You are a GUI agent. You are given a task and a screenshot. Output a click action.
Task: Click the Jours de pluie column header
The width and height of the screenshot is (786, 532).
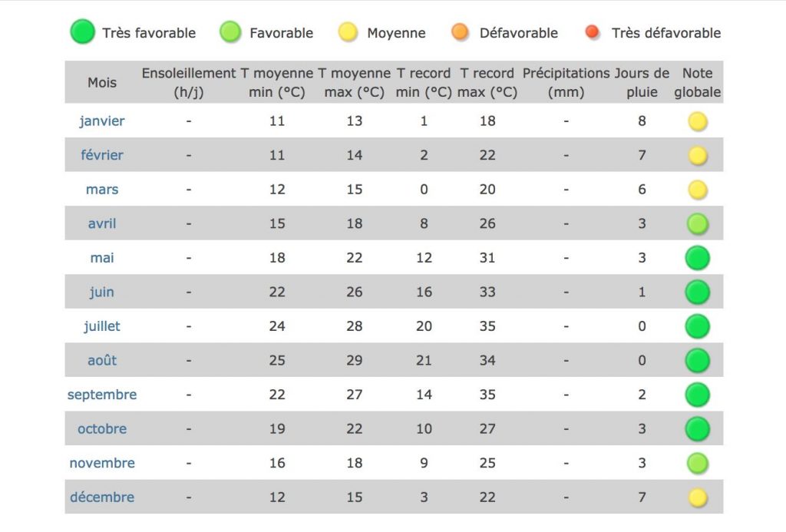pyautogui.click(x=642, y=82)
